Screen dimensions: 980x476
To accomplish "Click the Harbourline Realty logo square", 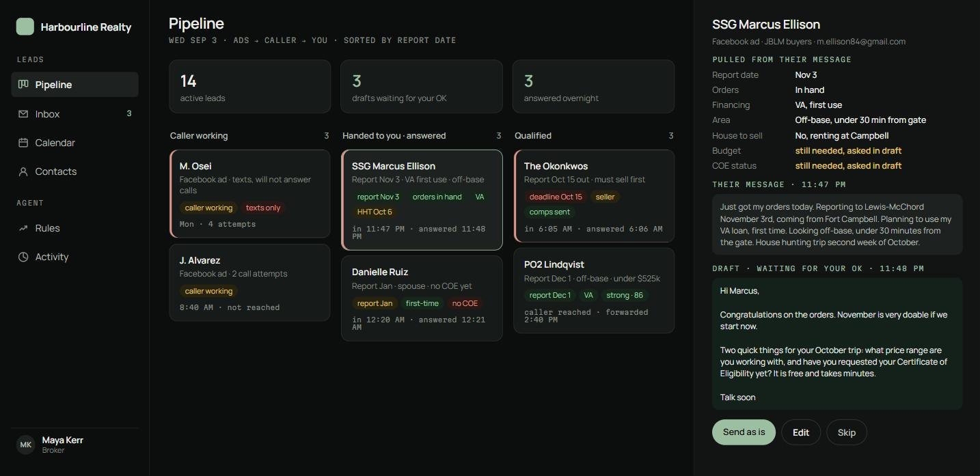I will (x=25, y=27).
